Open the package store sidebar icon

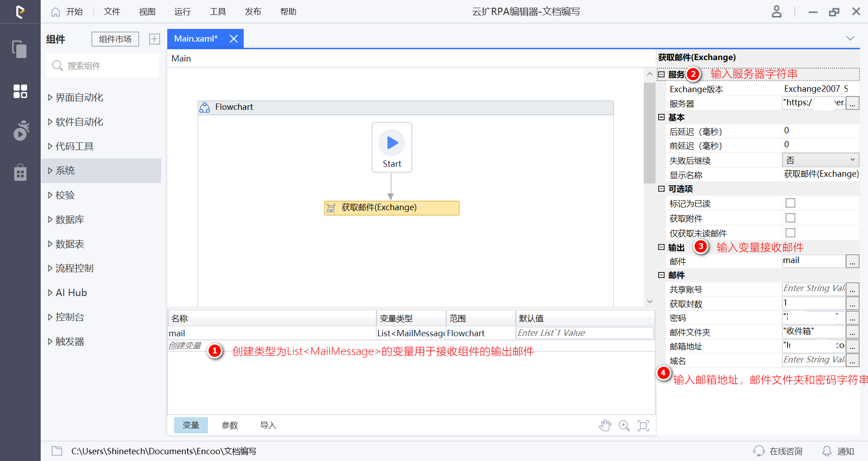(x=20, y=172)
